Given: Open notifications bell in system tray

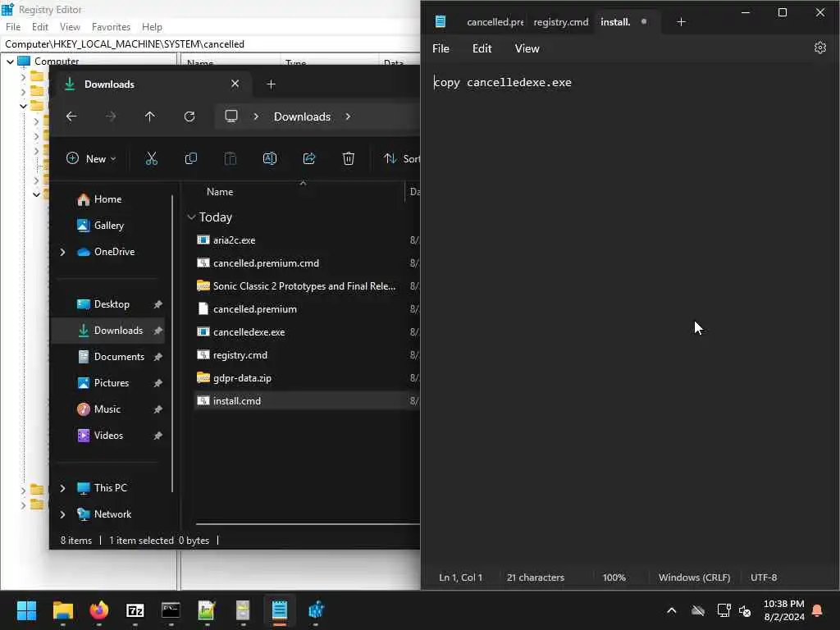Looking at the screenshot, I should [818, 610].
